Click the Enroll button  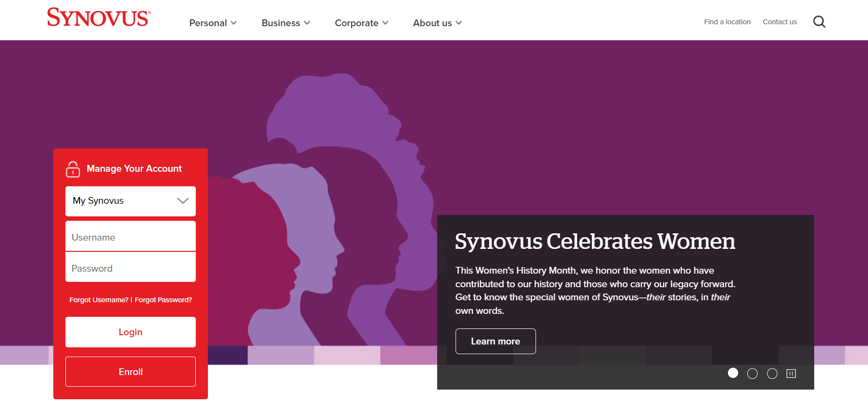pyautogui.click(x=130, y=372)
